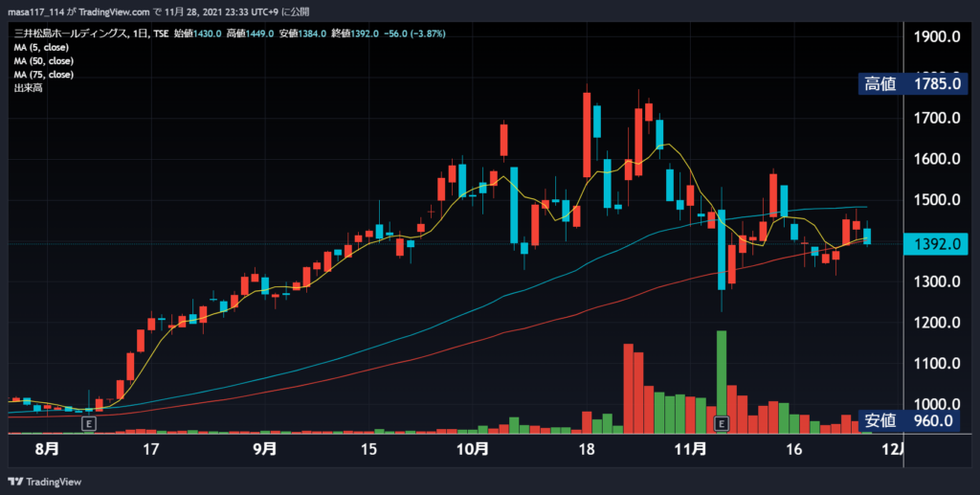The image size is (980, 495).
Task: Click the 1900.0 price axis label
Action: [x=937, y=37]
